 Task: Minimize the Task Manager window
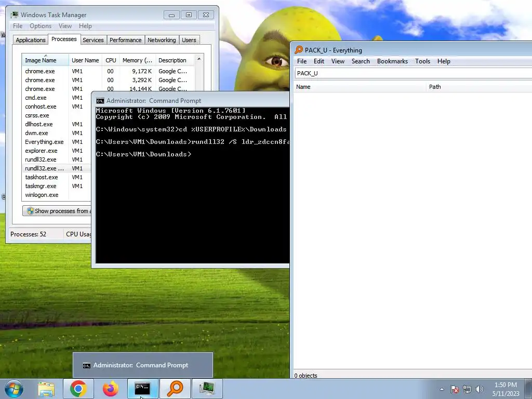[x=171, y=15]
